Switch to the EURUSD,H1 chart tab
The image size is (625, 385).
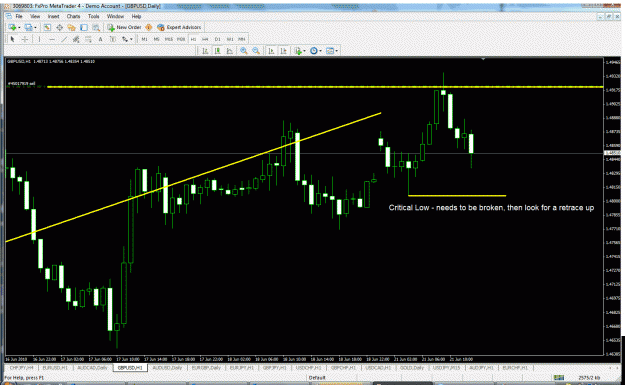point(55,368)
